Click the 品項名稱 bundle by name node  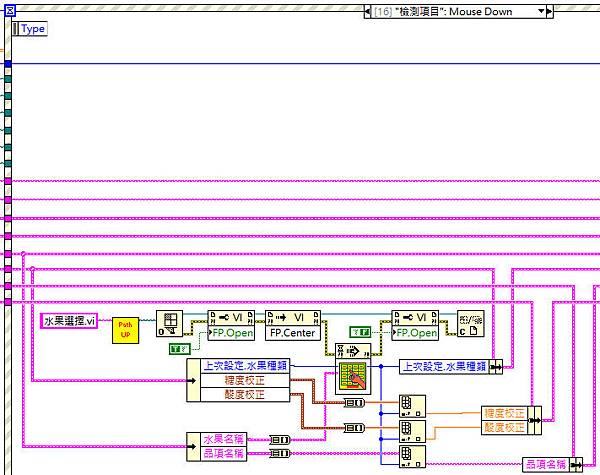552,464
